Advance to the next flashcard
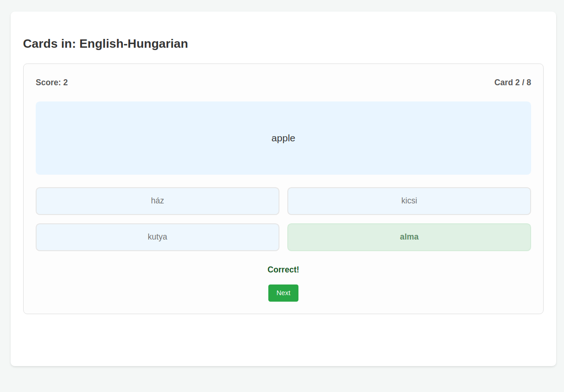The height and width of the screenshot is (392, 564). pos(283,293)
